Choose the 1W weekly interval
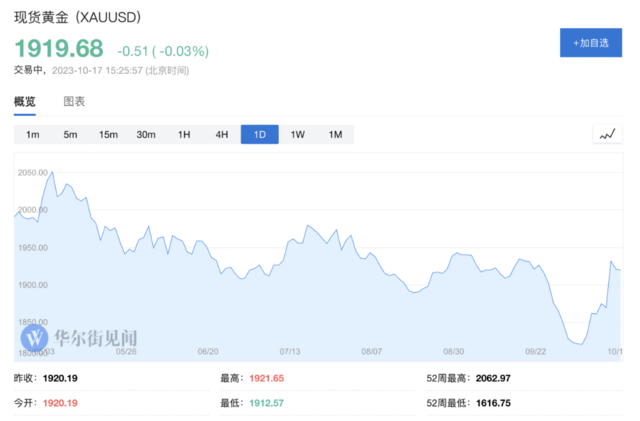 point(298,134)
